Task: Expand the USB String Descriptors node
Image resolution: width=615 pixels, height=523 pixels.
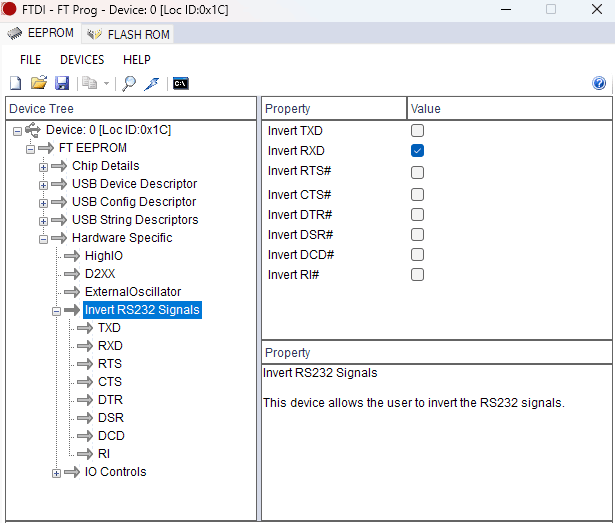Action: point(44,221)
